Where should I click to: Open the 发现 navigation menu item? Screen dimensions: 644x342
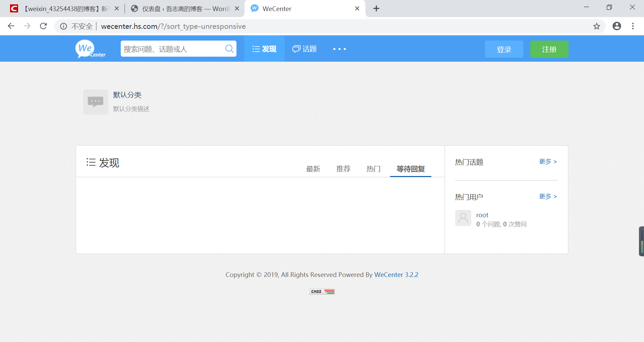coord(264,49)
